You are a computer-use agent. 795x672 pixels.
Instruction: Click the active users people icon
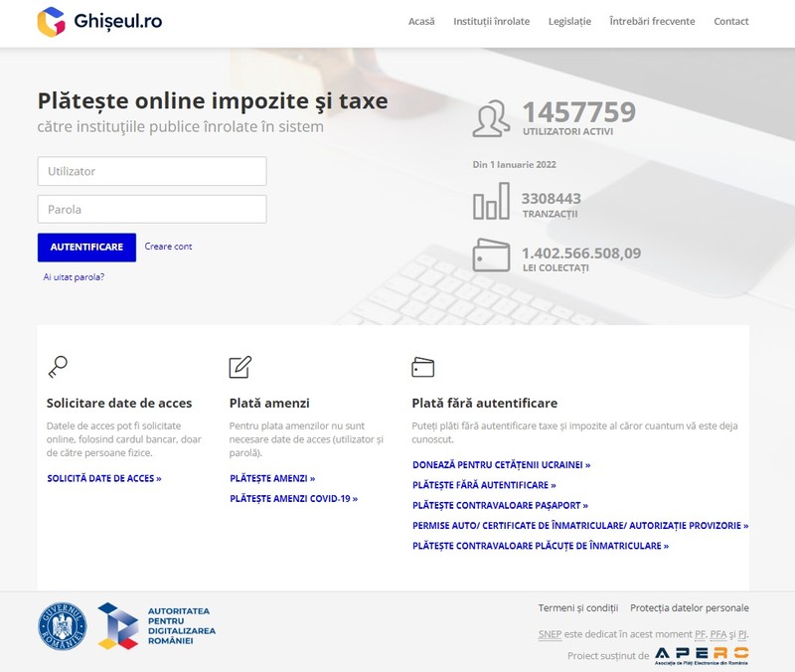pos(491,118)
